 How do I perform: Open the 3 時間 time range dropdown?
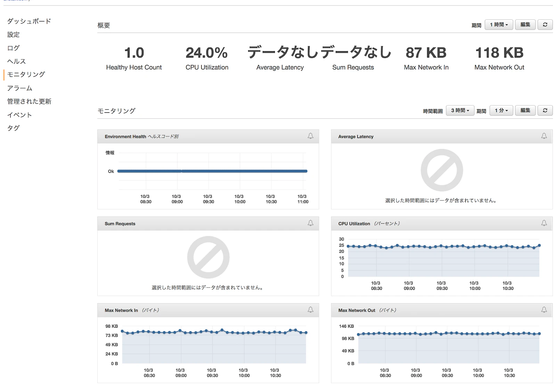(460, 110)
